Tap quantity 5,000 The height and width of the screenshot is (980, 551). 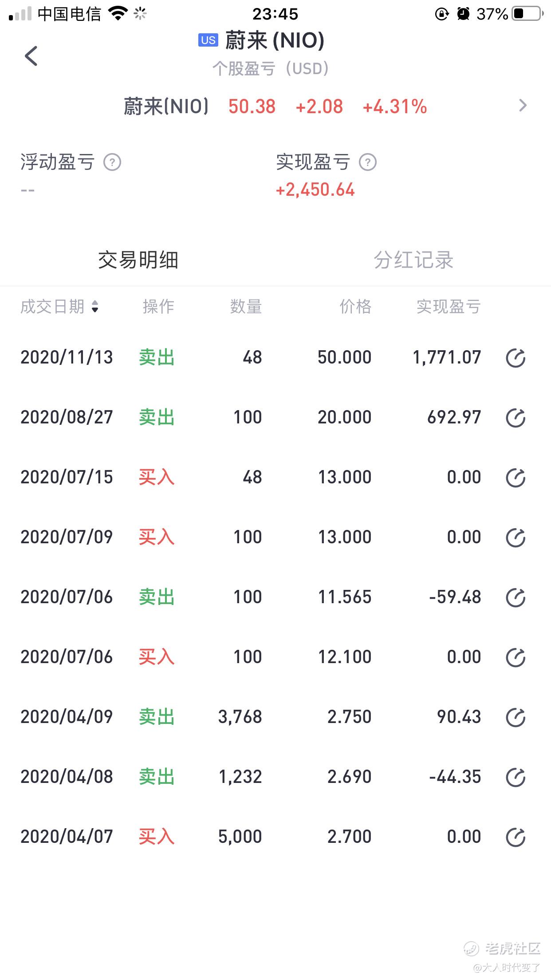click(x=240, y=837)
